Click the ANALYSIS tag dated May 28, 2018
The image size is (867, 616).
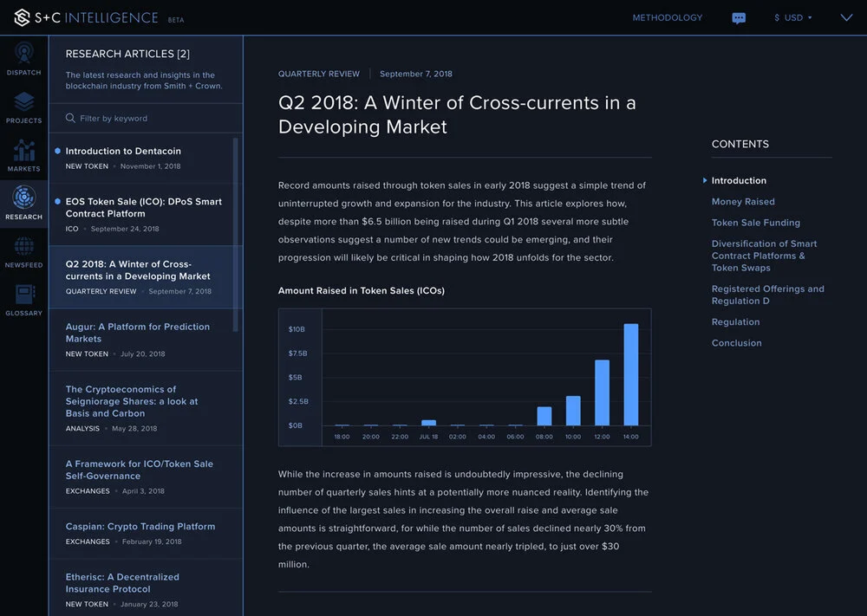pyautogui.click(x=82, y=429)
